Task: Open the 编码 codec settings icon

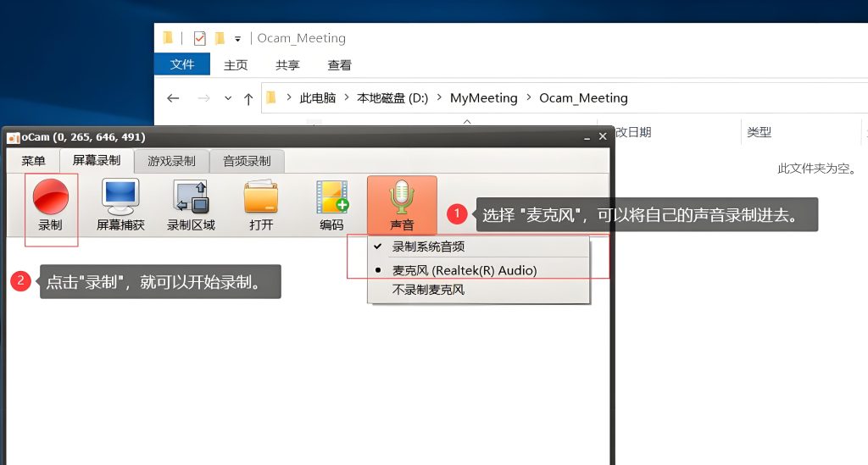Action: [331, 197]
